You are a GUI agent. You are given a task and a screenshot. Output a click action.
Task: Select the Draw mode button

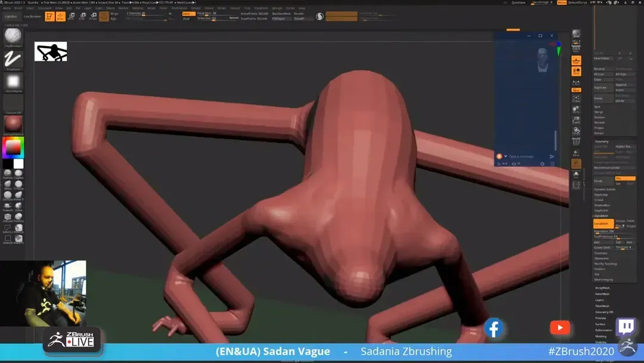point(60,16)
